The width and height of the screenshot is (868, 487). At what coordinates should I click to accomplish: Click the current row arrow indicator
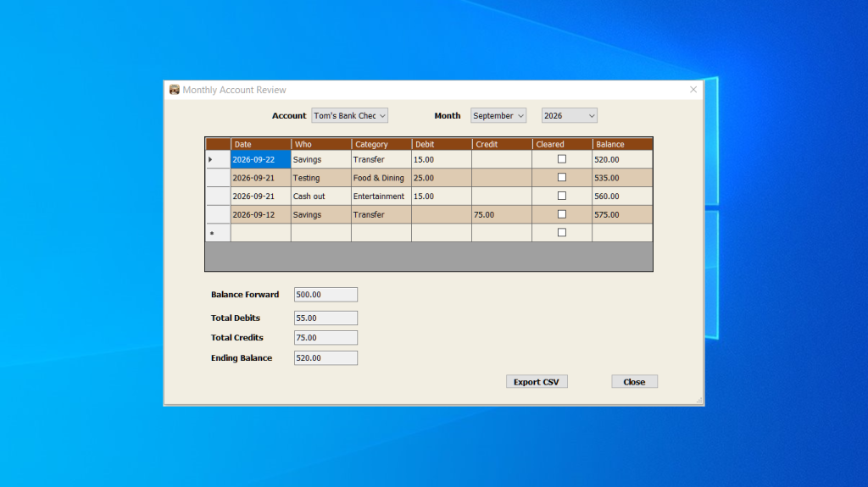pyautogui.click(x=210, y=159)
